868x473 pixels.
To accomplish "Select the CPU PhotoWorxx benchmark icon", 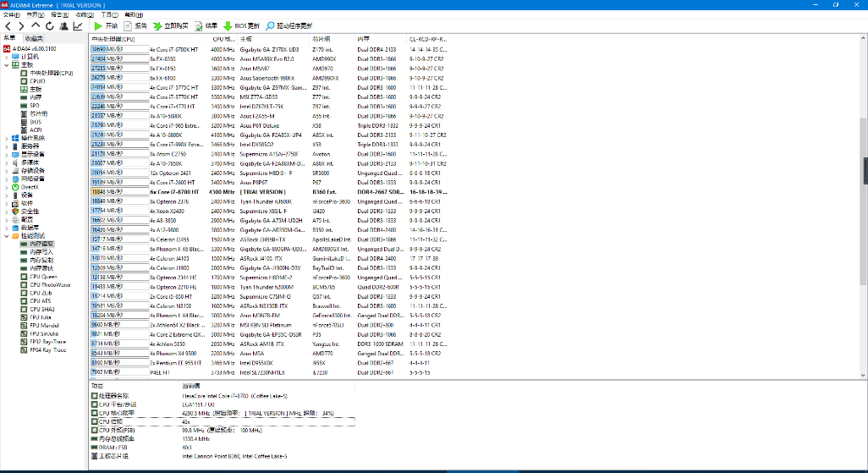I will (24, 284).
